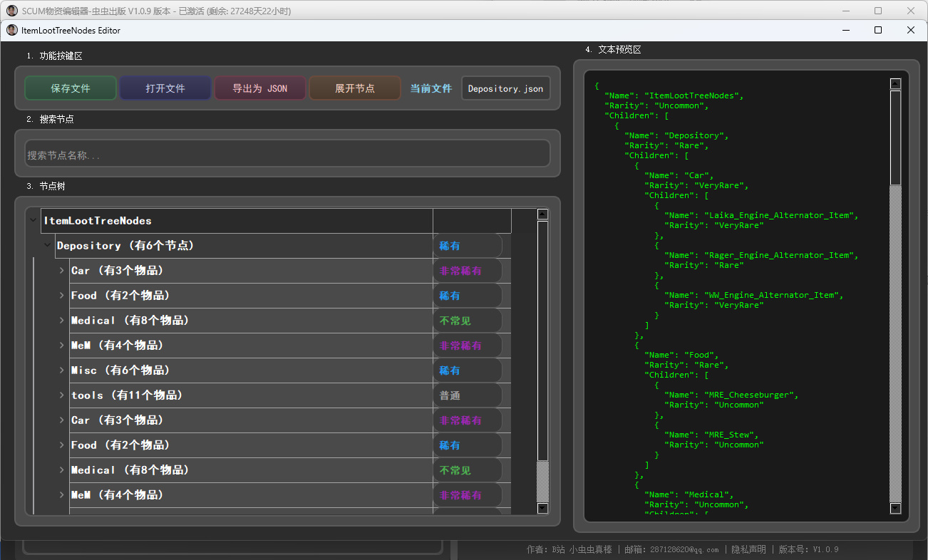This screenshot has height=560, width=928.
Task: Click "Name": "Depository" line in JSON preview
Action: pyautogui.click(x=676, y=135)
